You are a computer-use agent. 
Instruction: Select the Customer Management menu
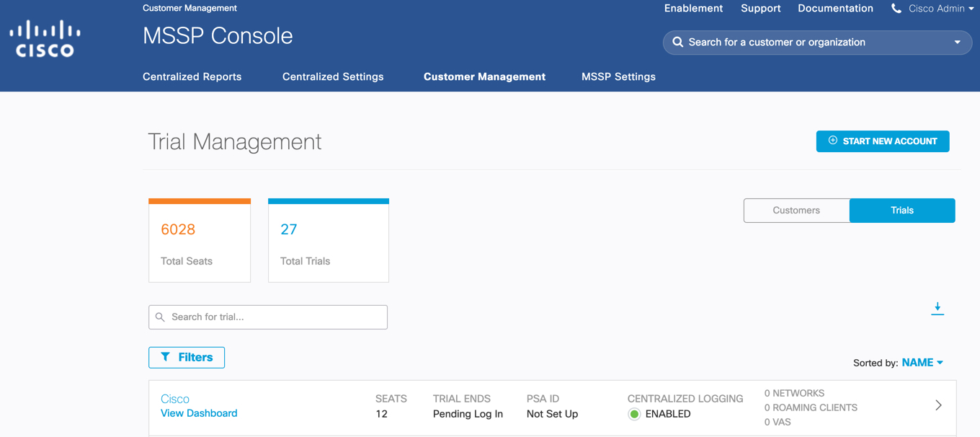tap(484, 76)
